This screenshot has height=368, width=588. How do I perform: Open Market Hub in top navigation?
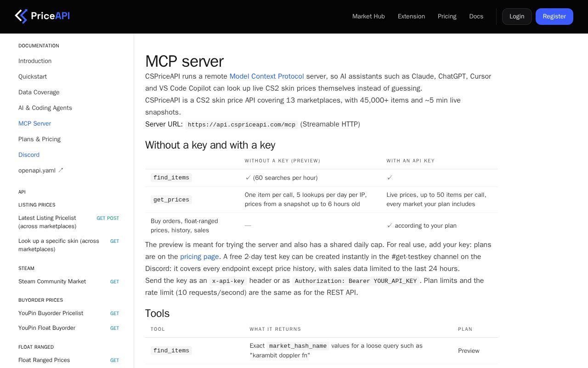tap(368, 17)
